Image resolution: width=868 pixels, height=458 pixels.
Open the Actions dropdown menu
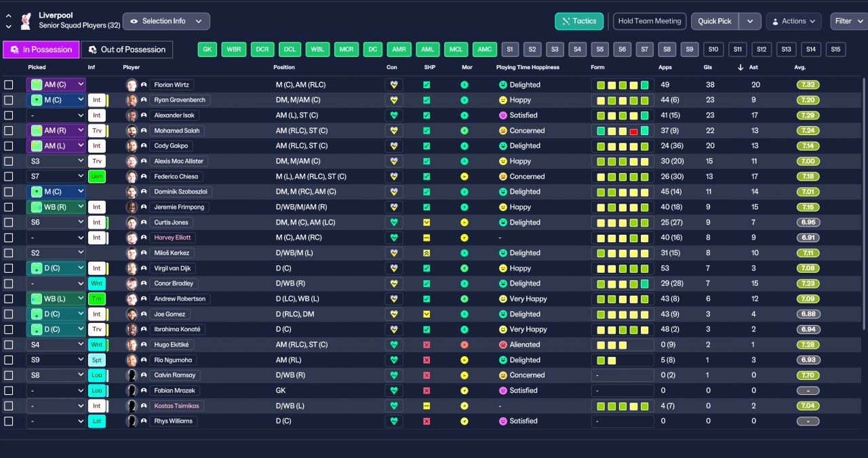pos(793,21)
